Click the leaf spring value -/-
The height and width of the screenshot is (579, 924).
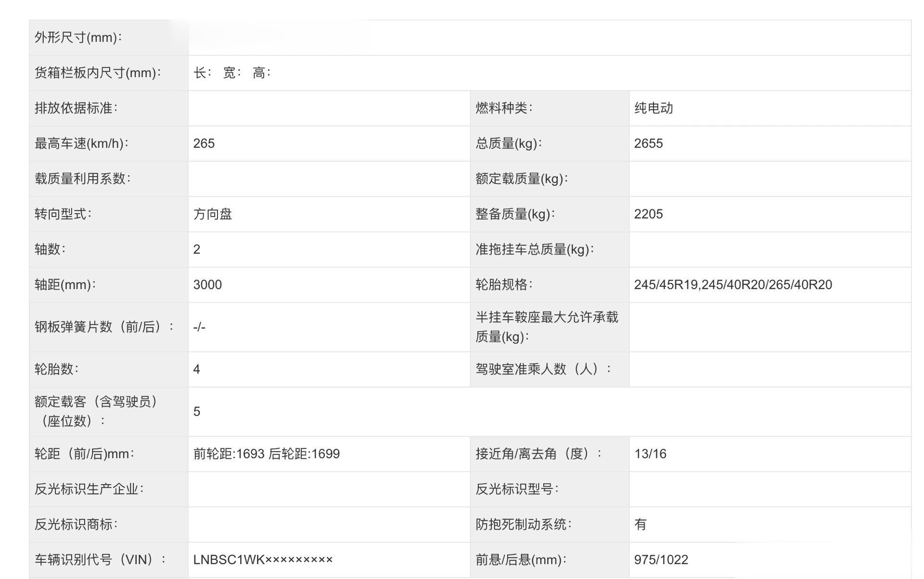coord(199,327)
